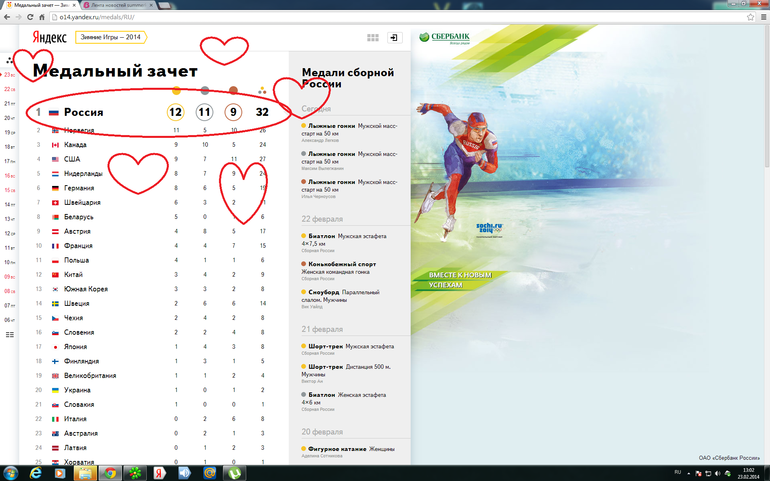The width and height of the screenshot is (770, 481).
Task: Click the RU language indicator in tray
Action: tap(678, 473)
